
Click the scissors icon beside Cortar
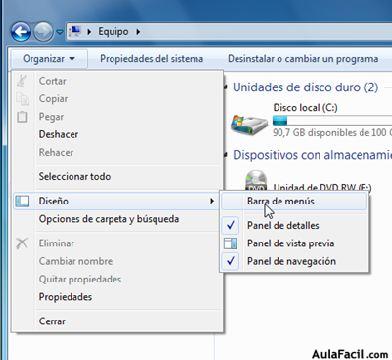tap(22, 81)
